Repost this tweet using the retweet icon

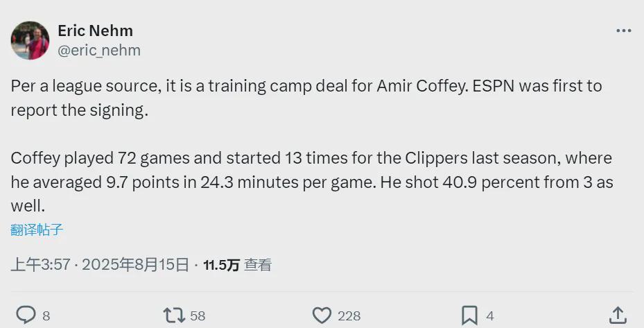tap(173, 316)
